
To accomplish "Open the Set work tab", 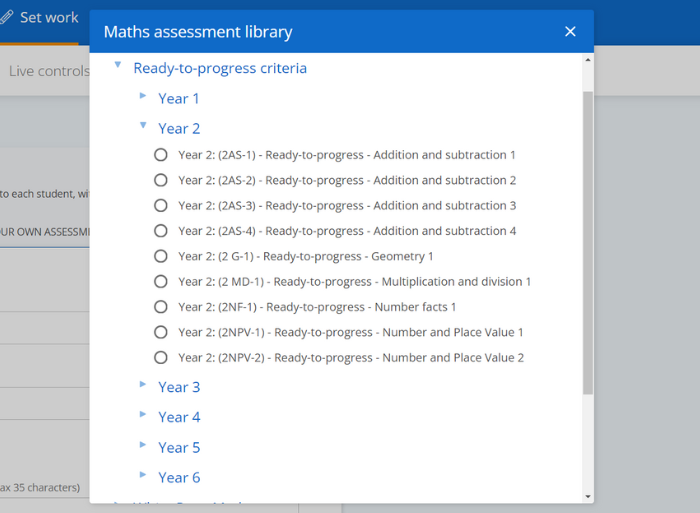I will click(x=39, y=18).
